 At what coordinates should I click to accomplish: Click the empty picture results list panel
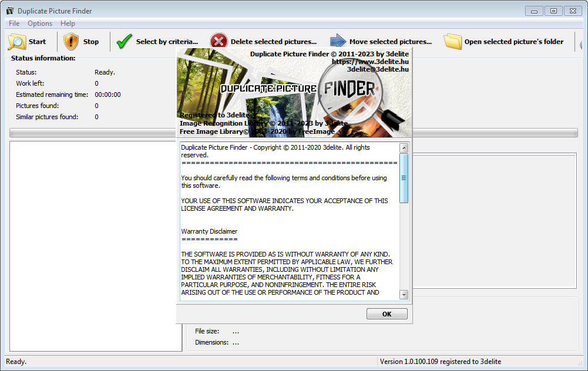click(x=96, y=246)
